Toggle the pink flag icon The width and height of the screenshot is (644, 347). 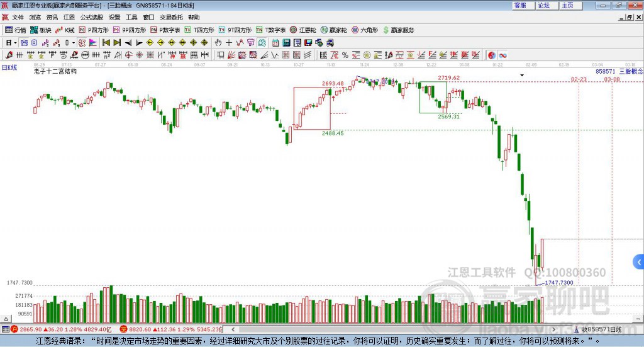(93, 43)
